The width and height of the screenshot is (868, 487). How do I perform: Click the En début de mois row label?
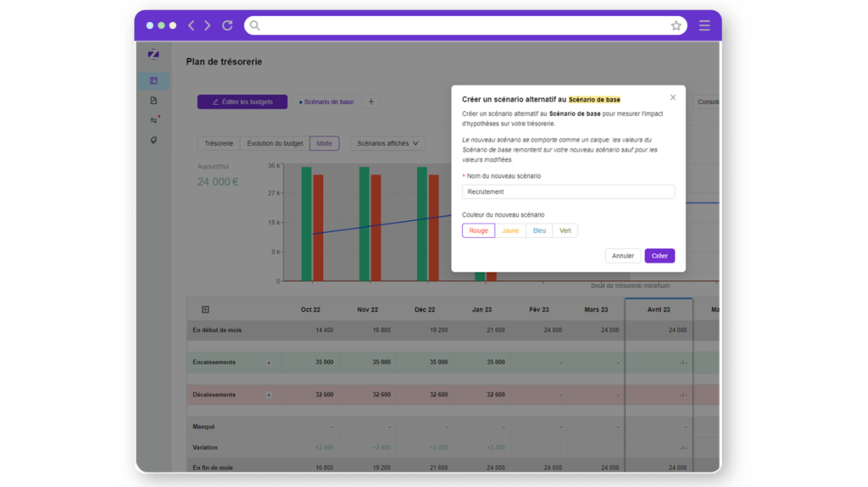tap(217, 329)
